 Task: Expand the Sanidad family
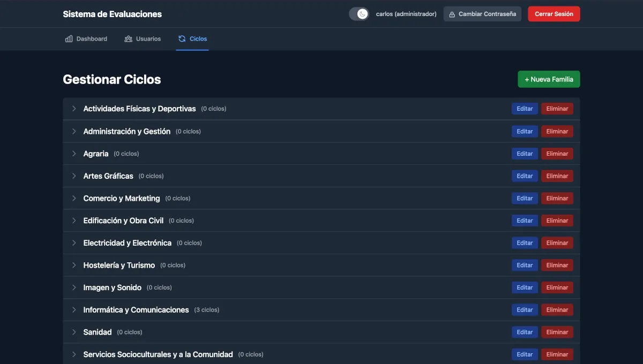click(73, 331)
